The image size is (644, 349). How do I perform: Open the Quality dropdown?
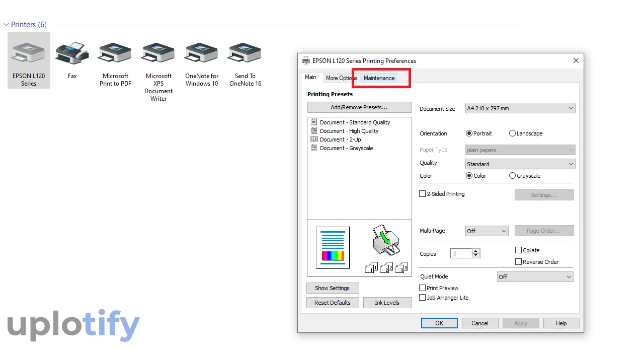click(x=520, y=164)
